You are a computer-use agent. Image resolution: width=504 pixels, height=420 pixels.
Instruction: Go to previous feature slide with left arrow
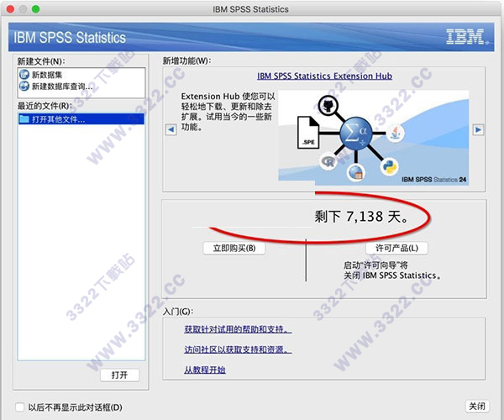coord(171,129)
